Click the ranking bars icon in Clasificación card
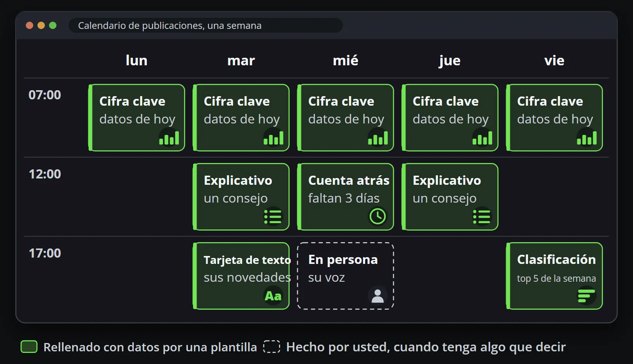The width and height of the screenshot is (633, 364). point(586,296)
